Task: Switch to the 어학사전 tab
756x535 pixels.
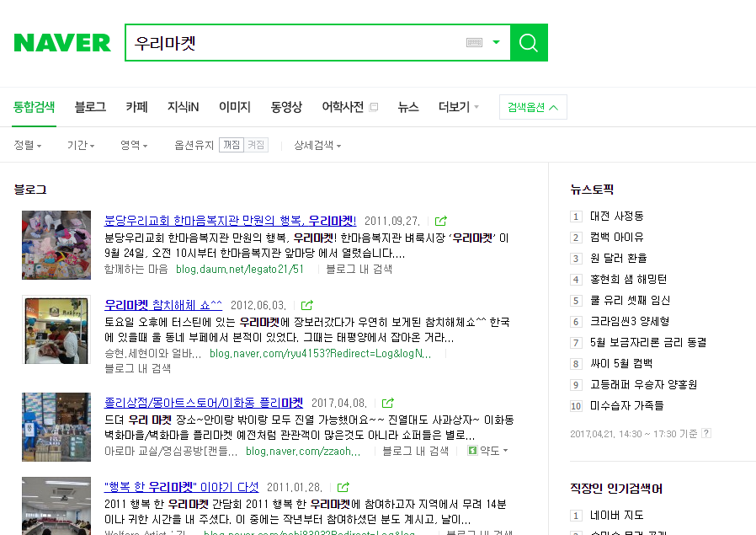Action: 343,107
